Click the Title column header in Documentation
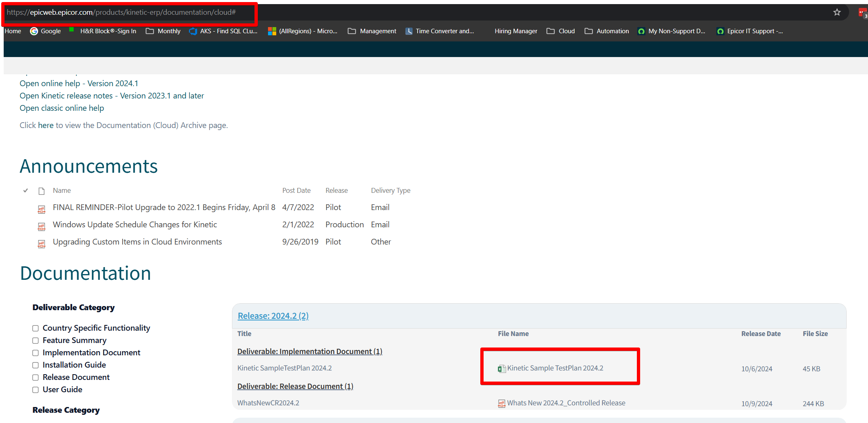The width and height of the screenshot is (868, 423). (x=244, y=334)
